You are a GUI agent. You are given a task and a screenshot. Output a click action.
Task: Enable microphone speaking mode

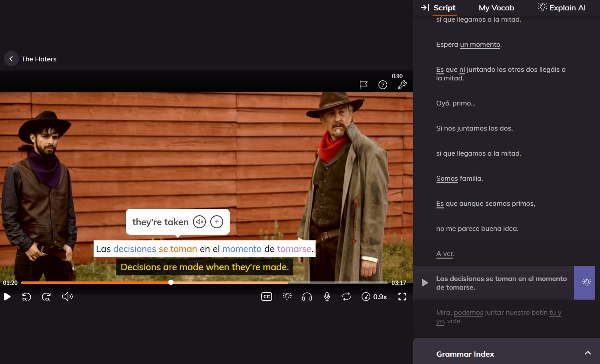[x=327, y=297]
